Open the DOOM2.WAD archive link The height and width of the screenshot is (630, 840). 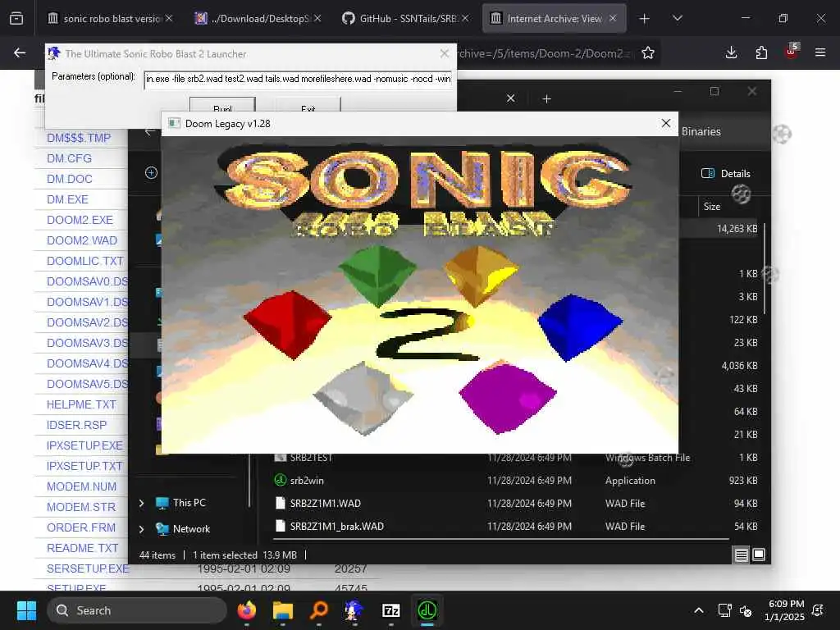pyautogui.click(x=82, y=240)
